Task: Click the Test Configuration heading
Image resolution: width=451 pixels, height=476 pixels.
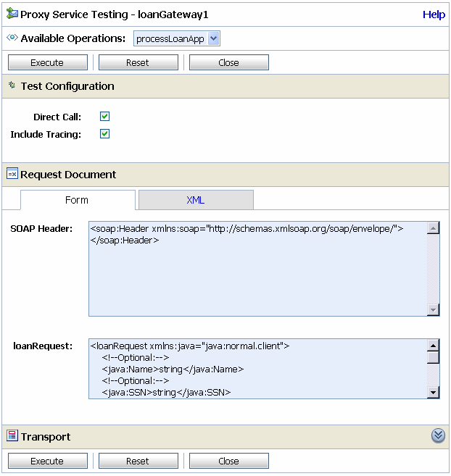Action: [x=67, y=86]
